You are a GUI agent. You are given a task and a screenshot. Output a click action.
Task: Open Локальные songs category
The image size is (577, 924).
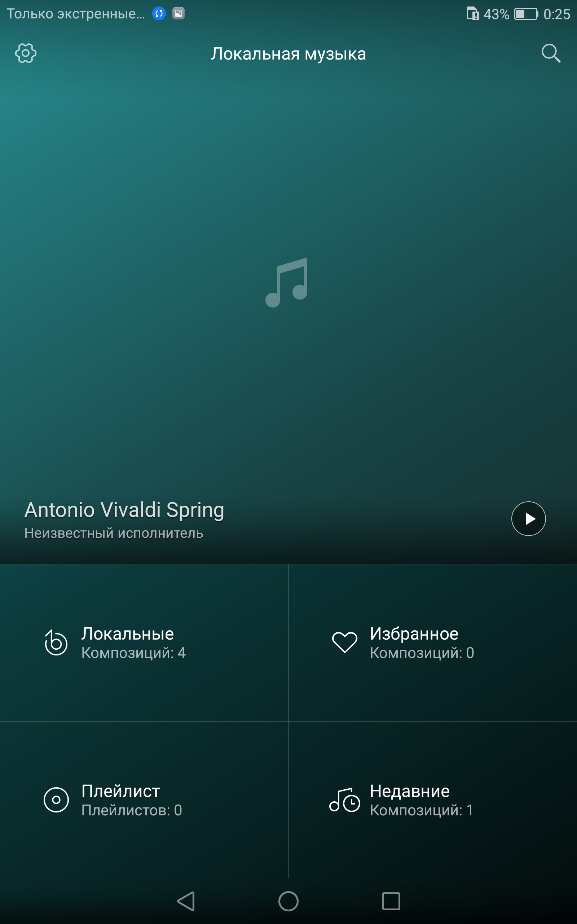(x=127, y=634)
